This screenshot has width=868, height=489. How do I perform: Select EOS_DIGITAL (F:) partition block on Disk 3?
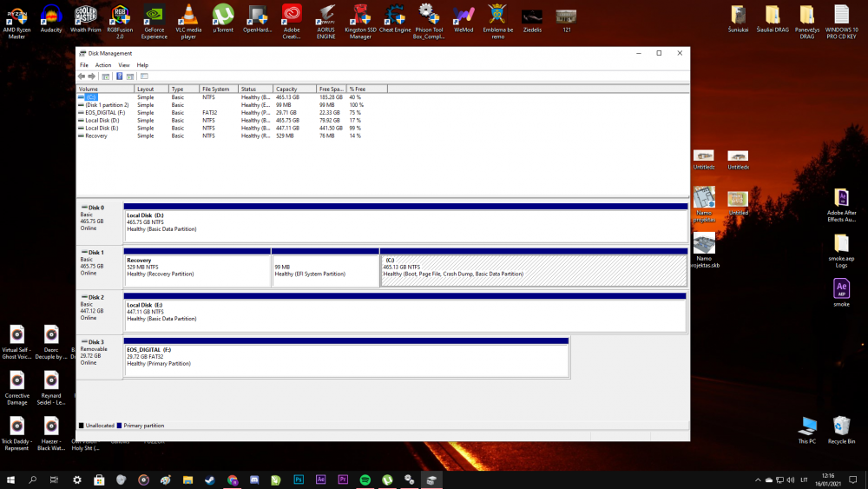tap(346, 358)
